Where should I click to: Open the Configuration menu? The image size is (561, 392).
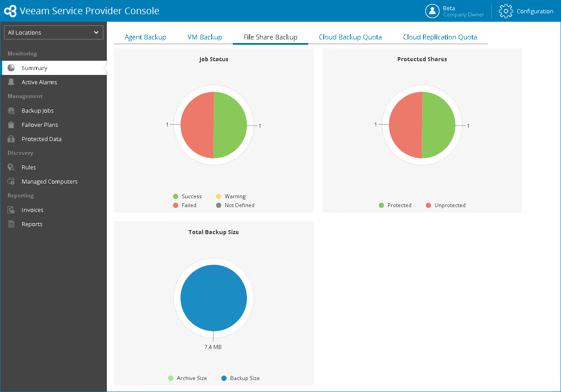526,11
